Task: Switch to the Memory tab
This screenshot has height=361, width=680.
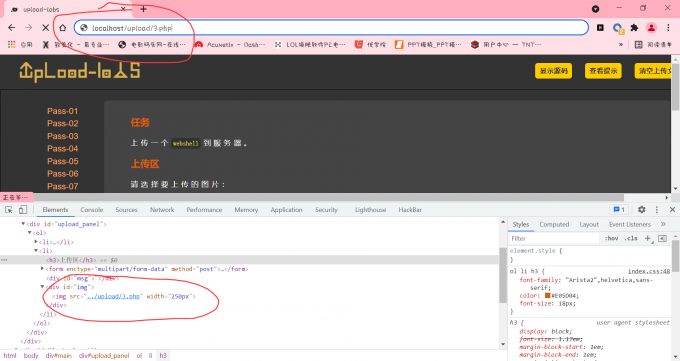Action: pyautogui.click(x=246, y=210)
